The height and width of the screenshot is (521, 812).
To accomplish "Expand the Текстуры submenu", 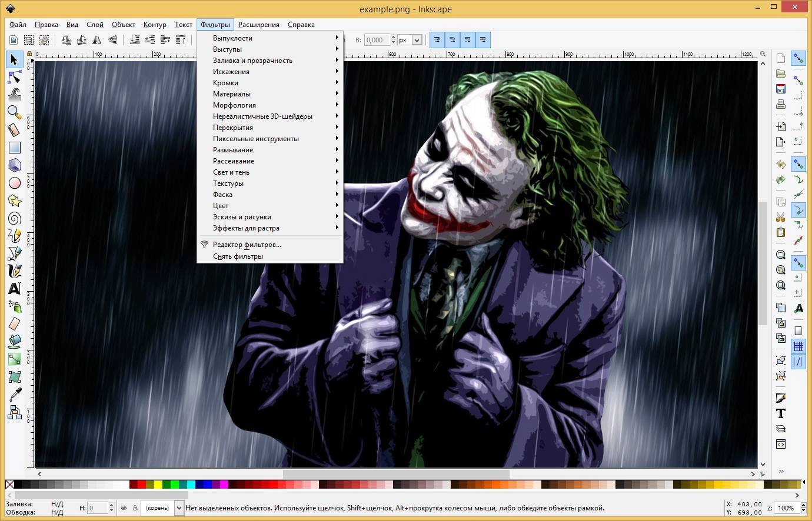I will 270,183.
